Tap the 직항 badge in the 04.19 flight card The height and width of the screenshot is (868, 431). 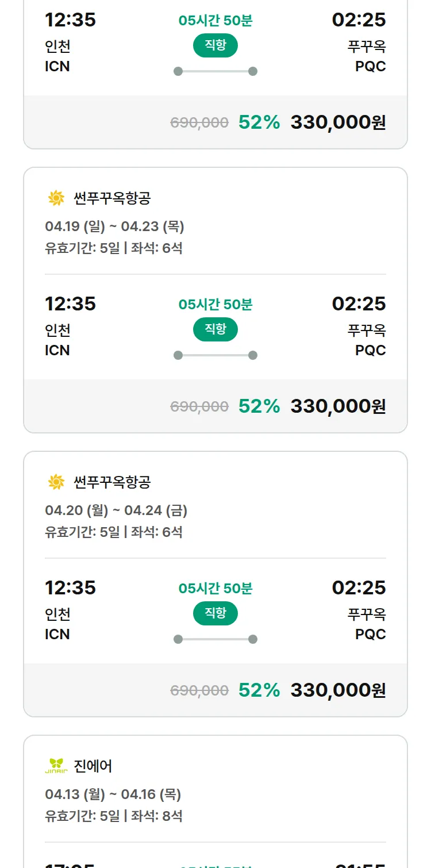[215, 329]
